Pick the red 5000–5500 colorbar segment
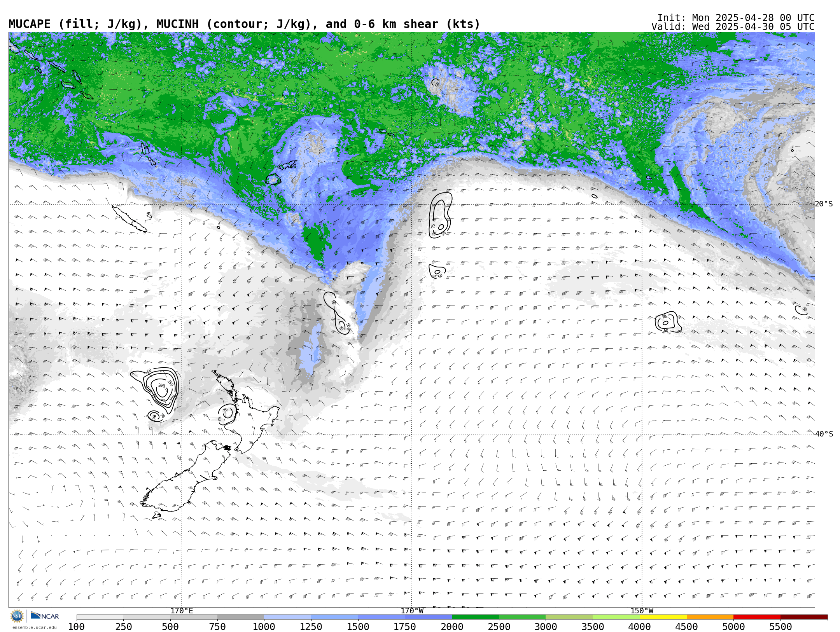Image resolution: width=840 pixels, height=632 pixels. point(757,617)
